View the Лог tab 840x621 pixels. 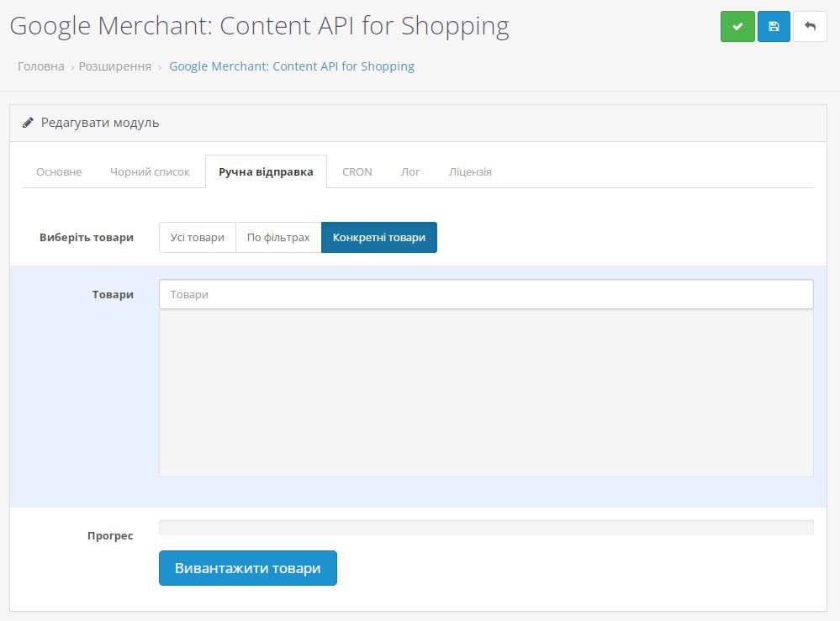[409, 171]
